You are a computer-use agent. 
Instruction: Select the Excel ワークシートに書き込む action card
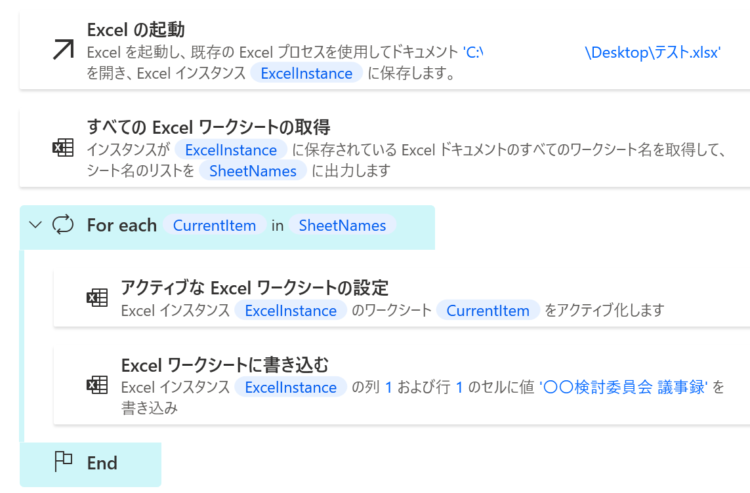point(402,386)
